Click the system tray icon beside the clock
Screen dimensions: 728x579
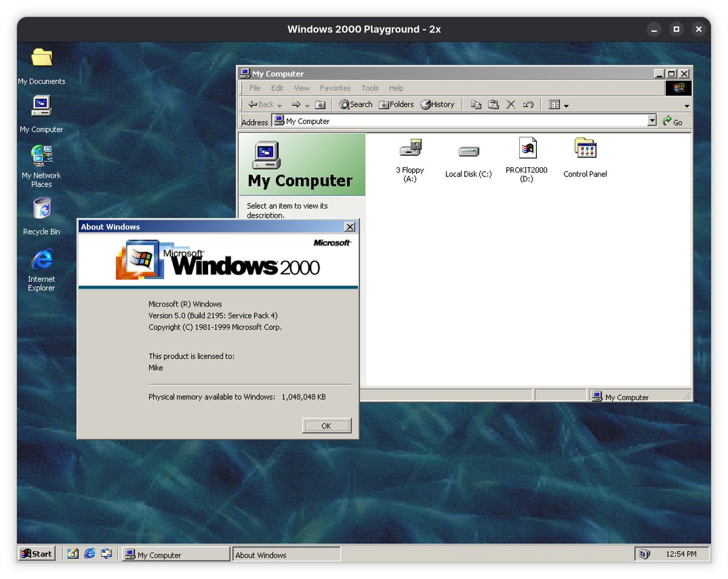644,554
